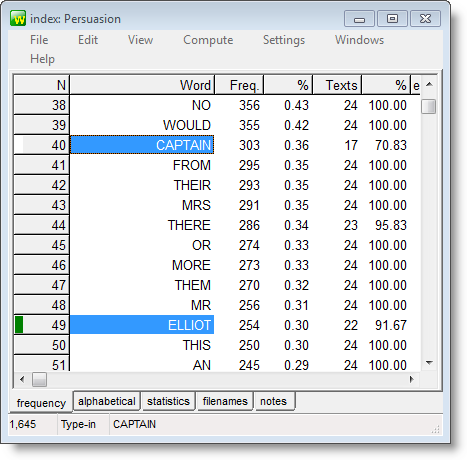Viewport: 467px width, 460px height.
Task: Open the File menu
Action: coord(39,40)
